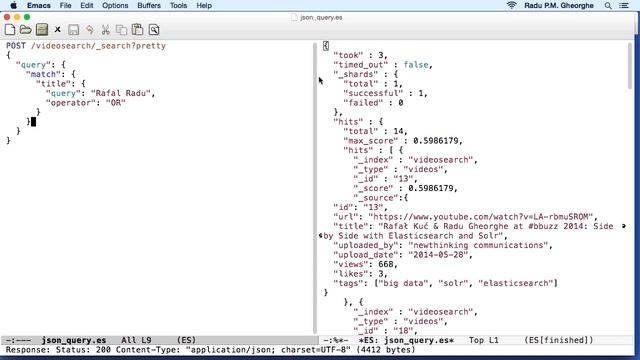Click the "successful" : 1 line
The height and width of the screenshot is (360, 640).
(385, 93)
